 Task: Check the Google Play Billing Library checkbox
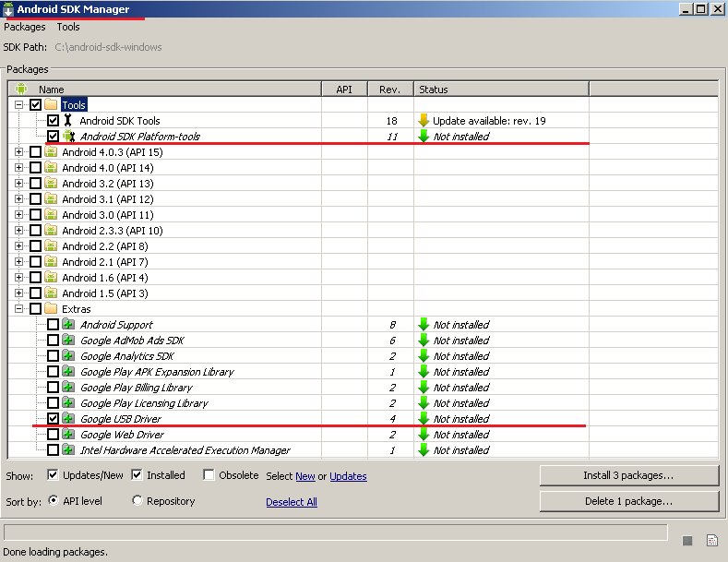coord(53,387)
